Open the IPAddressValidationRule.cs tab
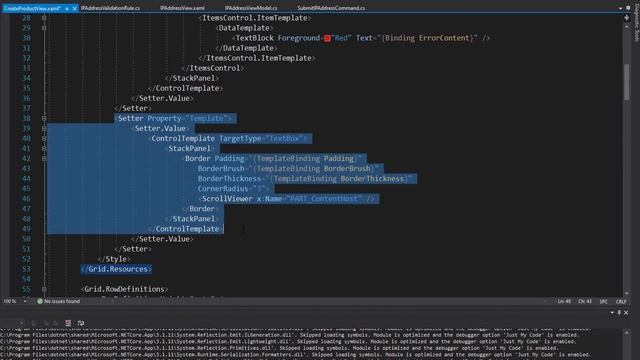Image resolution: width=640 pixels, height=360 pixels. (x=110, y=8)
